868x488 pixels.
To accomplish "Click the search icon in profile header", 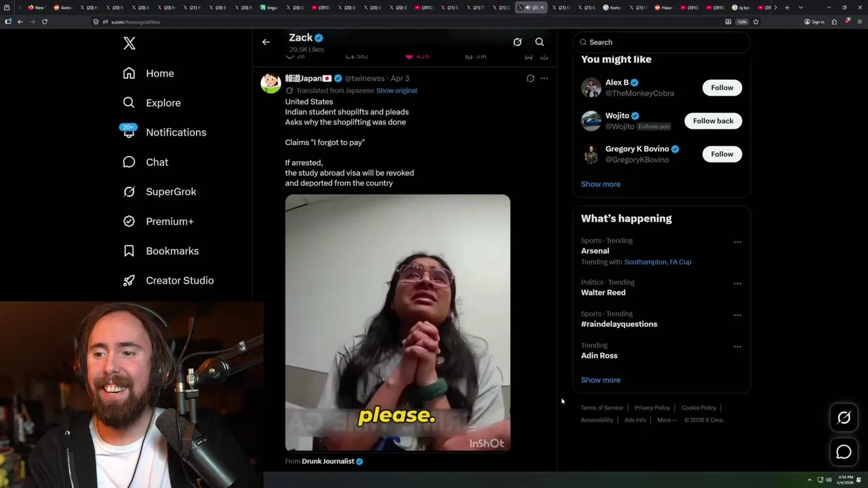I will click(x=540, y=42).
